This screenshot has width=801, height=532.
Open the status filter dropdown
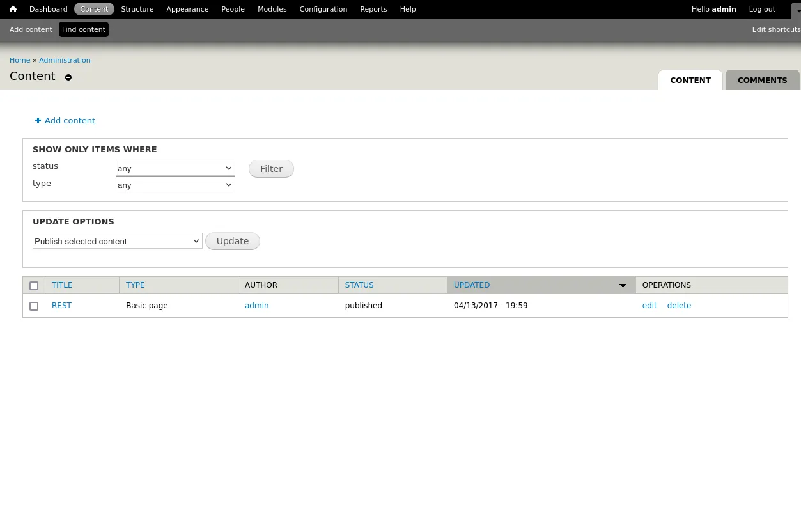tap(175, 168)
